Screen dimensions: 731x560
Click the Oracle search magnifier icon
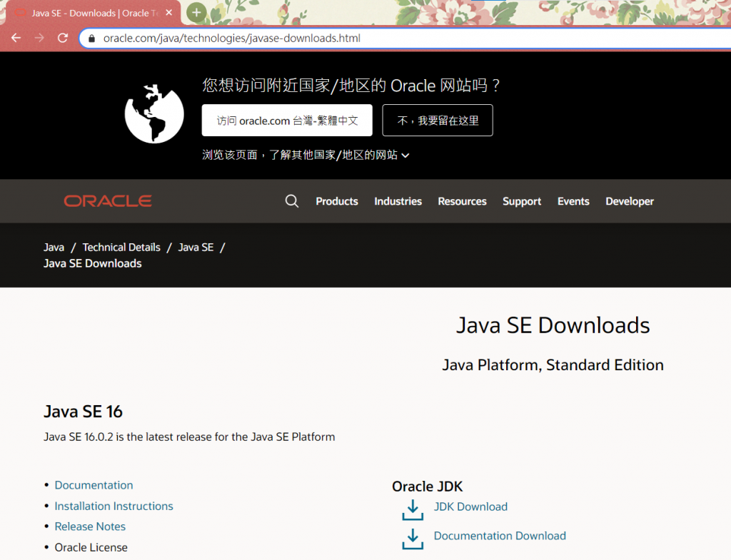click(292, 201)
